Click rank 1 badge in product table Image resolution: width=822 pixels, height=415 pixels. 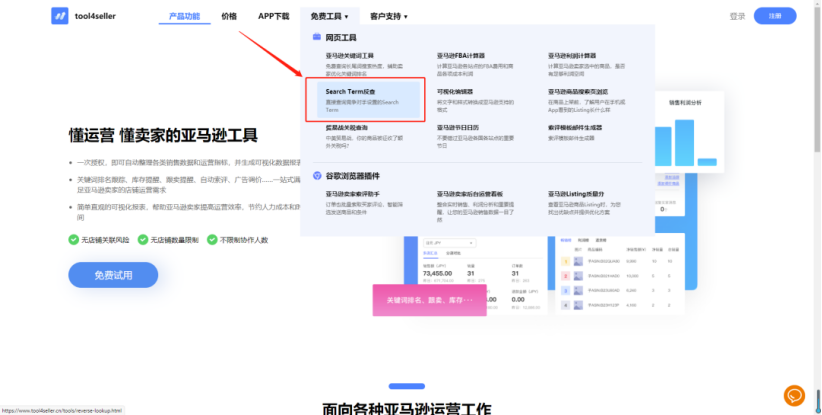click(565, 261)
